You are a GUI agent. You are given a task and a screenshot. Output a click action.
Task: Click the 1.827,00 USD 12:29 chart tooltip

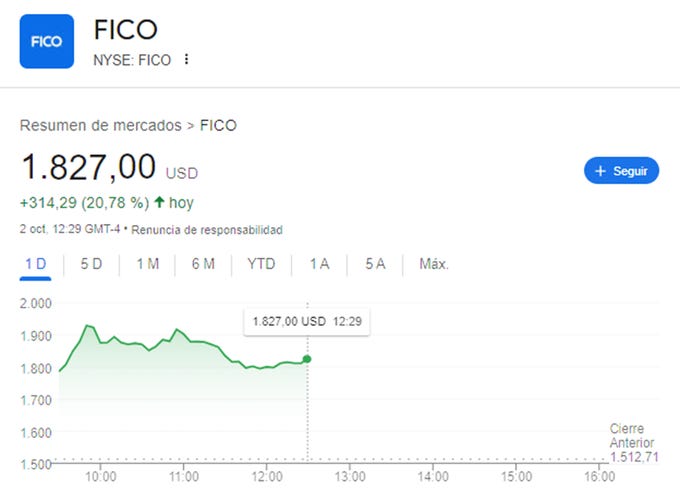pyautogui.click(x=307, y=321)
